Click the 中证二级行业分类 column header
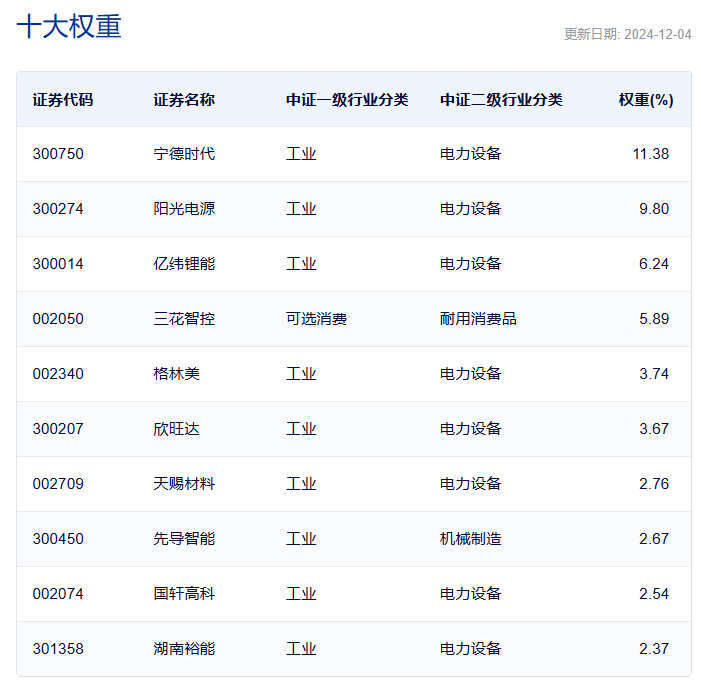Image resolution: width=701 pixels, height=695 pixels. [501, 100]
